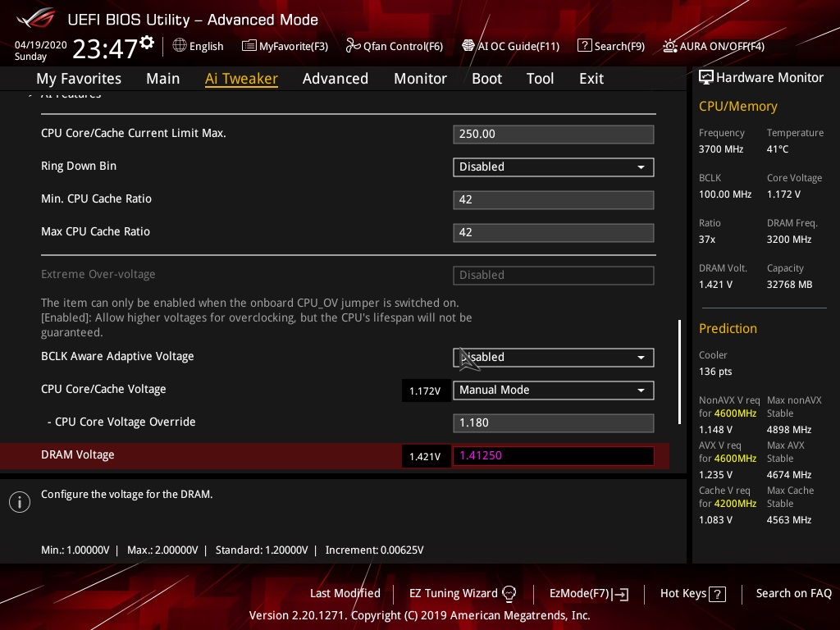Click the globe language icon
This screenshot has height=630, width=840.
coord(180,46)
